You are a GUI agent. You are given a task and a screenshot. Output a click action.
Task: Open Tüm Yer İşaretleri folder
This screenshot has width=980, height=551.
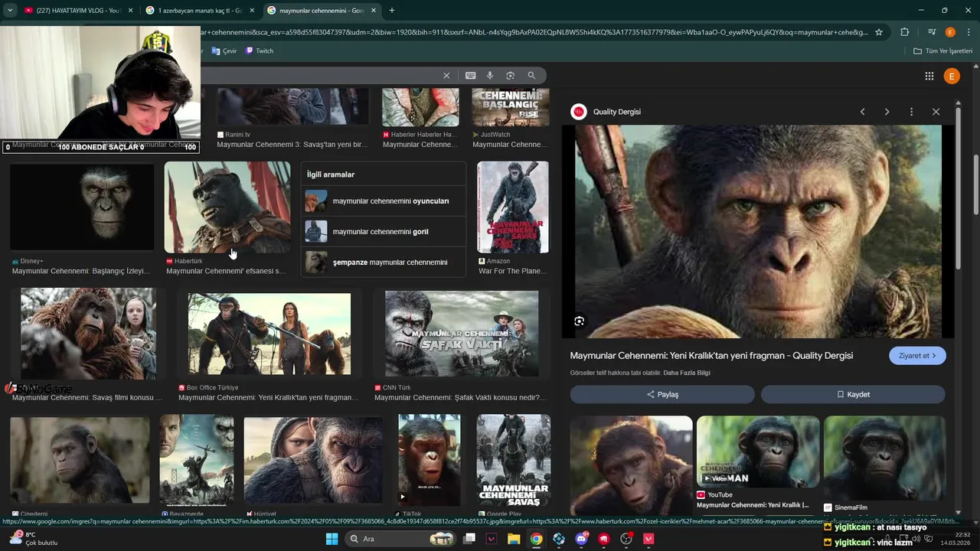[942, 51]
